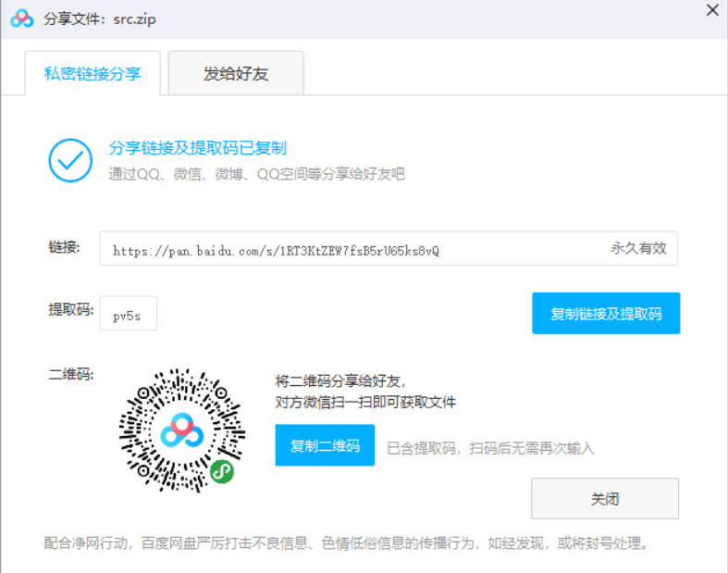Switch to the 私密链接分享 tab
The image size is (728, 573).
93,73
